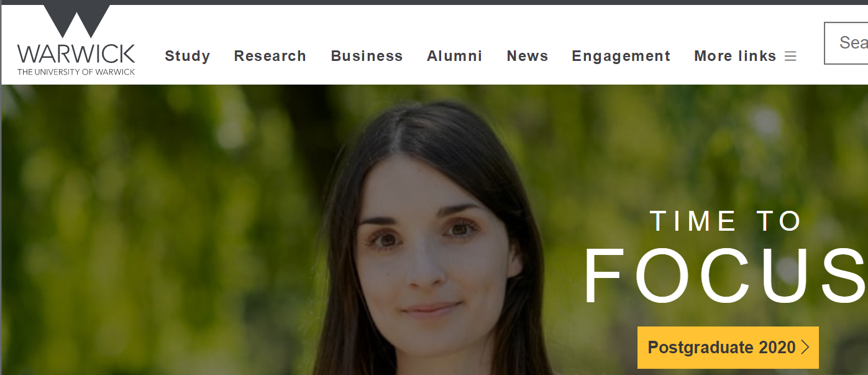Click the WARWICK wordmark in the logo

pyautogui.click(x=76, y=54)
